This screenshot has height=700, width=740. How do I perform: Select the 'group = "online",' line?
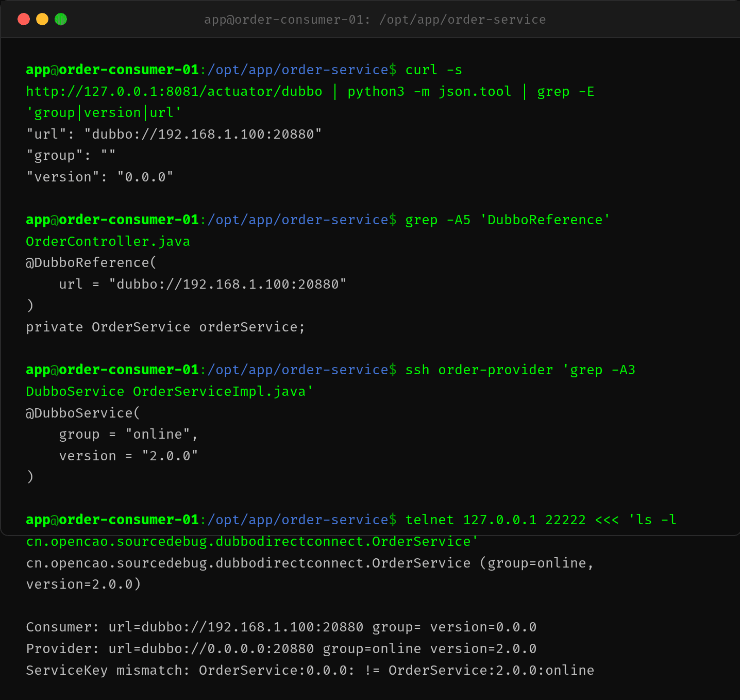click(129, 434)
